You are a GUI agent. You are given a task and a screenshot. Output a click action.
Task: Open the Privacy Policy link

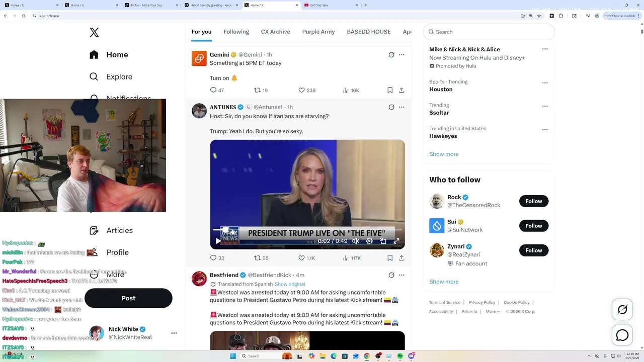coord(482,302)
